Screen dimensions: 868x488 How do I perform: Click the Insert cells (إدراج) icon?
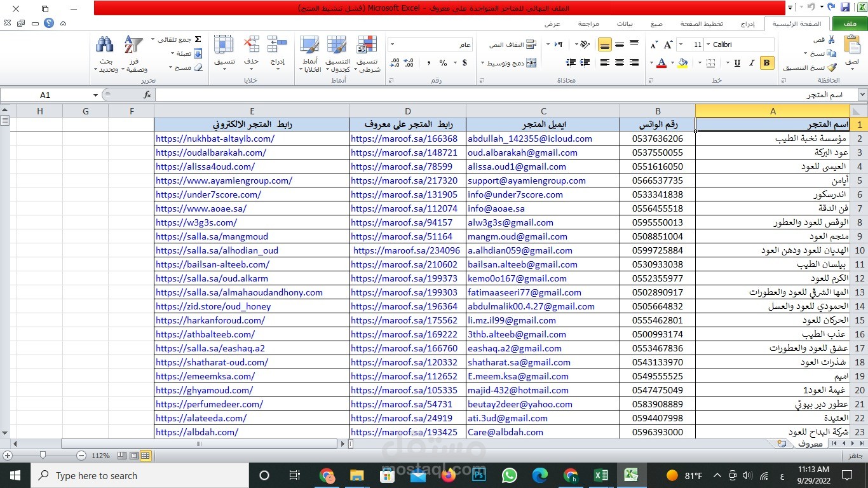tap(277, 45)
